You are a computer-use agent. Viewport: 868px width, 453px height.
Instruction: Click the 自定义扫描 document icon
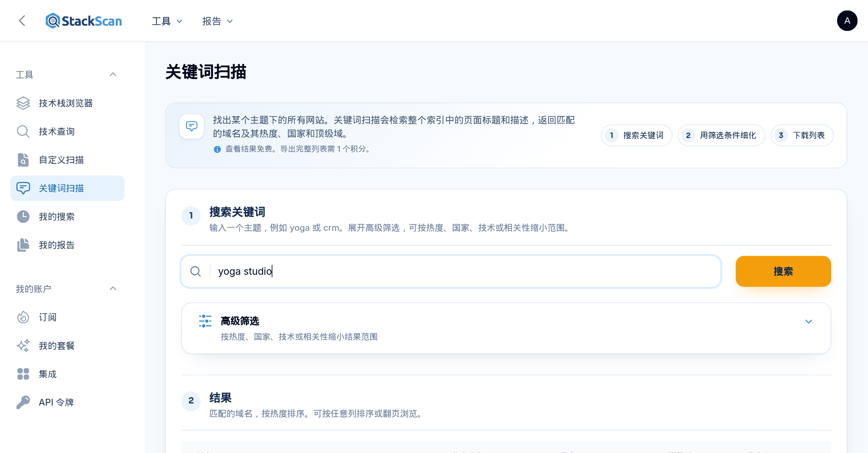click(23, 160)
